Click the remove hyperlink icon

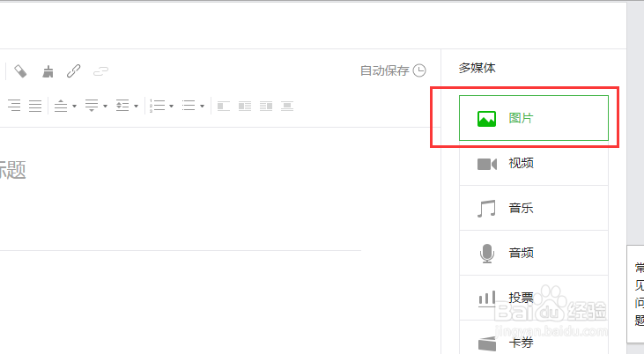click(100, 71)
